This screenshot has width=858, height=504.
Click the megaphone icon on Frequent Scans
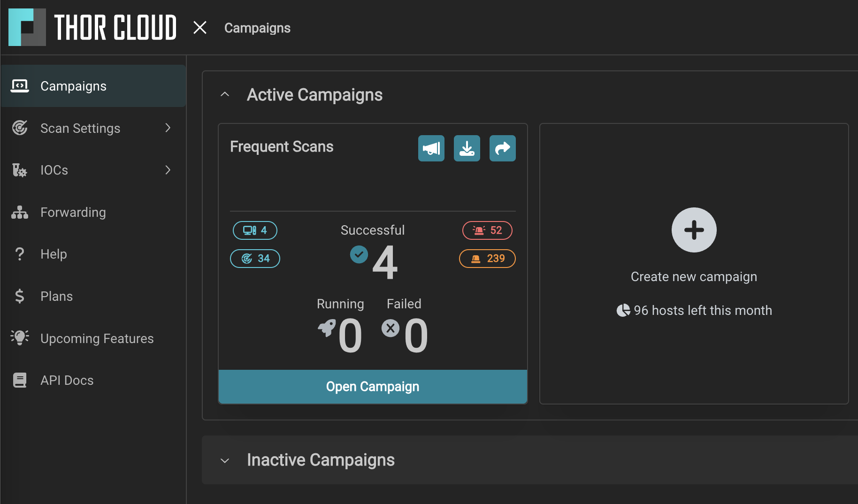(431, 148)
